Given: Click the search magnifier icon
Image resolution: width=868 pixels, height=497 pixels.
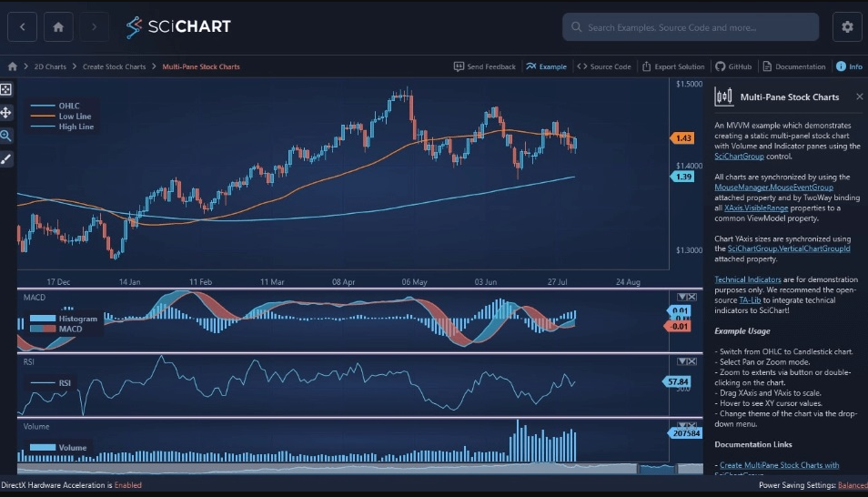Looking at the screenshot, I should (576, 27).
